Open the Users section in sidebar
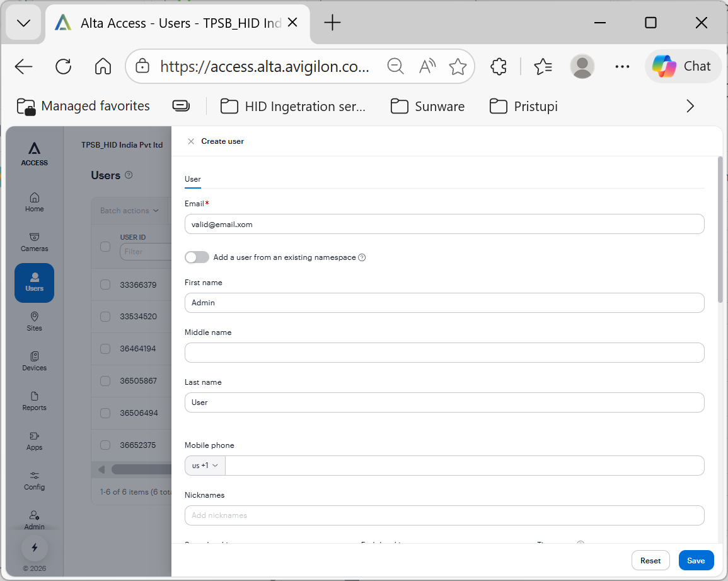728x581 pixels. 35,283
